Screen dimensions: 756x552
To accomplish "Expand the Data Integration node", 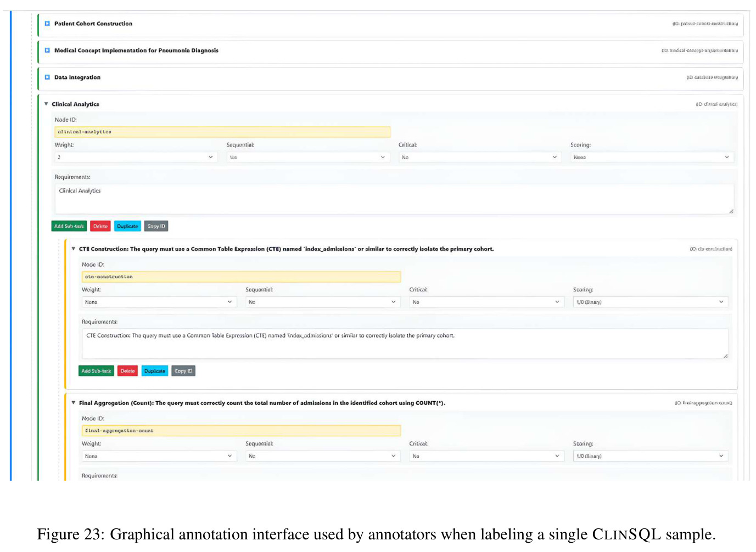I will pos(47,77).
